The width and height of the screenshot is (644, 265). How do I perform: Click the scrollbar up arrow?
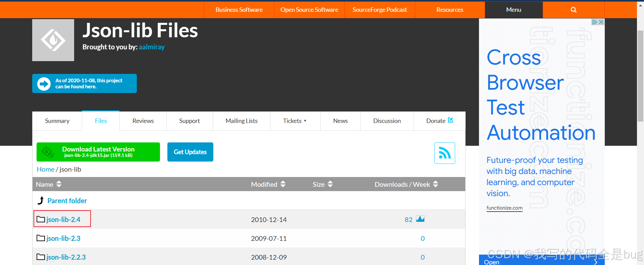(640, 5)
